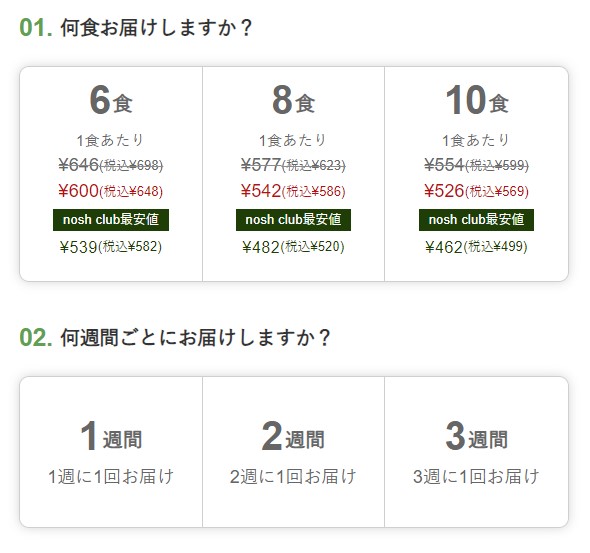Image resolution: width=590 pixels, height=553 pixels.
Task: Click the 01. 何食お届けしますか heading
Action: [135, 28]
